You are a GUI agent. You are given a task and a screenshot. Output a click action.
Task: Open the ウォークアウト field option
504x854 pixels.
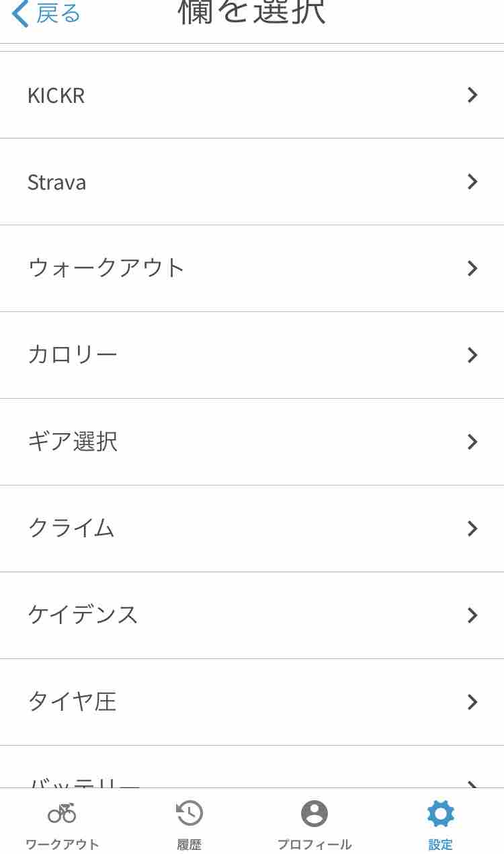point(252,268)
